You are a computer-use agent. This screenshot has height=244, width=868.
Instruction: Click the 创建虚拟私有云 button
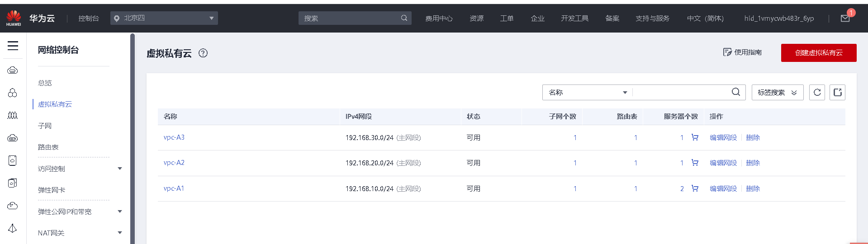coord(818,53)
